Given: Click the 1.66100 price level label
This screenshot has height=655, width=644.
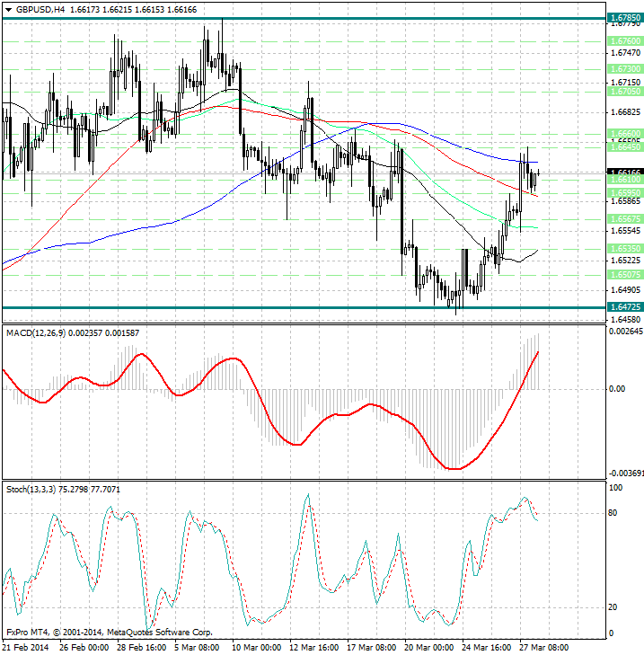Looking at the screenshot, I should (625, 179).
